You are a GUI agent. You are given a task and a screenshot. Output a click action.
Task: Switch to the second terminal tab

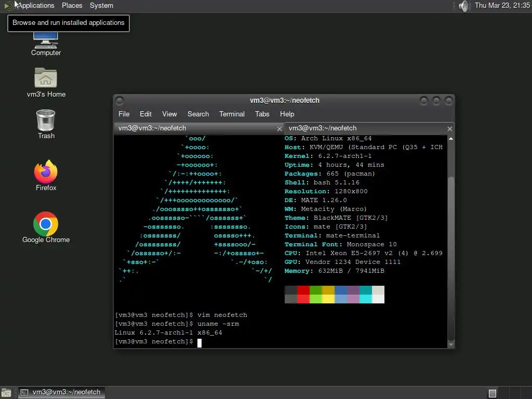point(369,128)
